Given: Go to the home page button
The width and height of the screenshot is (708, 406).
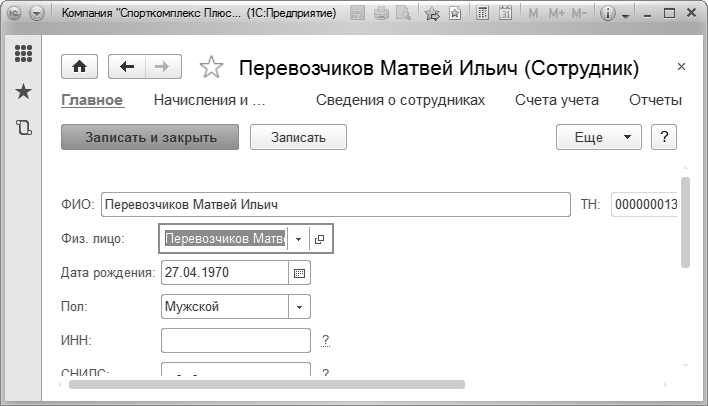Looking at the screenshot, I should point(79,67).
